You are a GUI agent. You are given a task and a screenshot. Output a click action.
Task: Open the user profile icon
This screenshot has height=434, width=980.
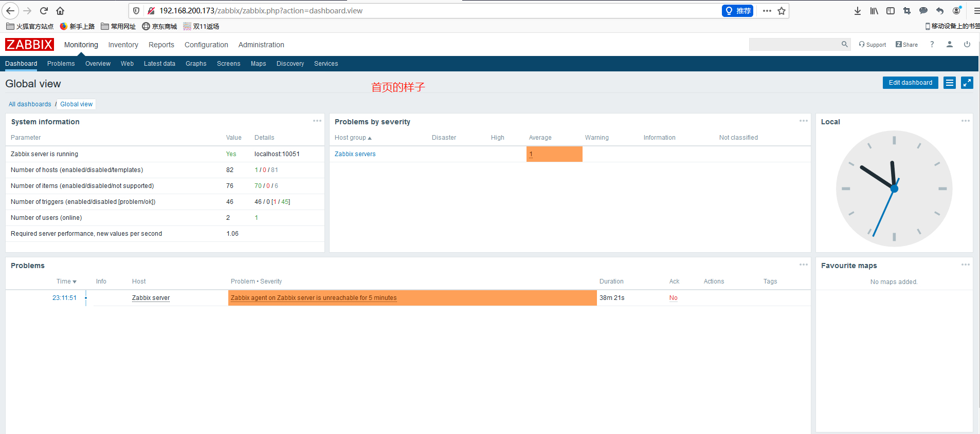pos(949,45)
